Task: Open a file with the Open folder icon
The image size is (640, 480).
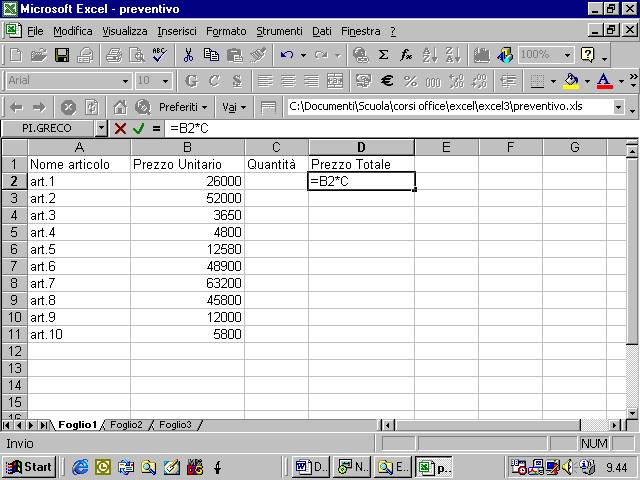Action: (x=38, y=55)
